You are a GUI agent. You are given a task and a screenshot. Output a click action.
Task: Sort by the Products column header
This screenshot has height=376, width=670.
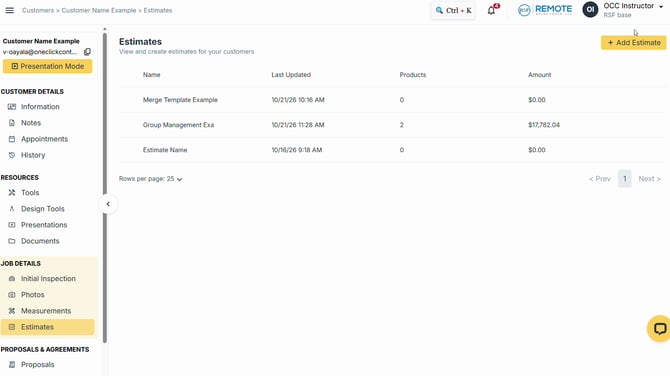pyautogui.click(x=413, y=75)
